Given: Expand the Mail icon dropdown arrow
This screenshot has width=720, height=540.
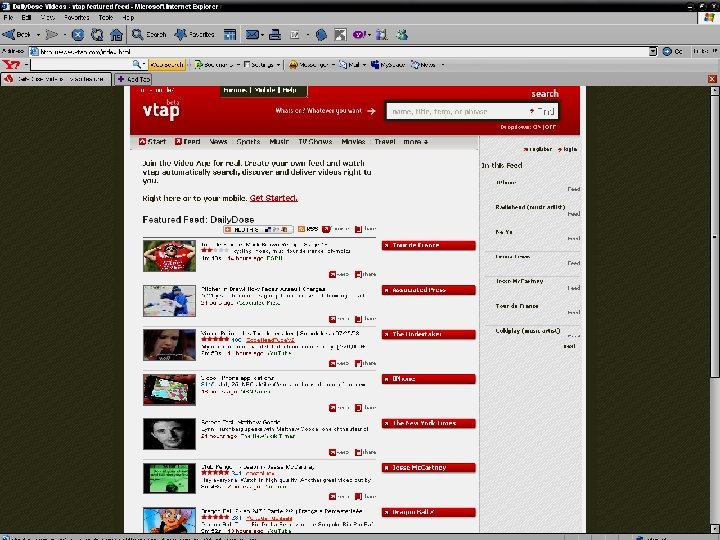Looking at the screenshot, I should coord(262,34).
